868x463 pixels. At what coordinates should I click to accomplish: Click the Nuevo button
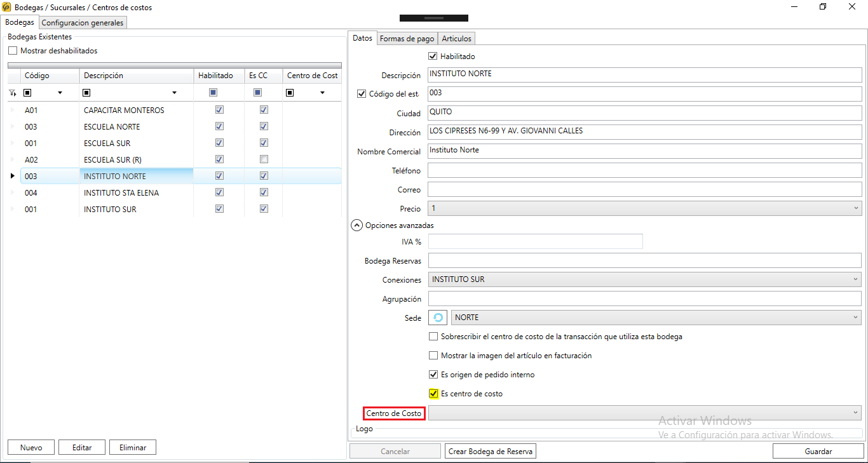31,447
